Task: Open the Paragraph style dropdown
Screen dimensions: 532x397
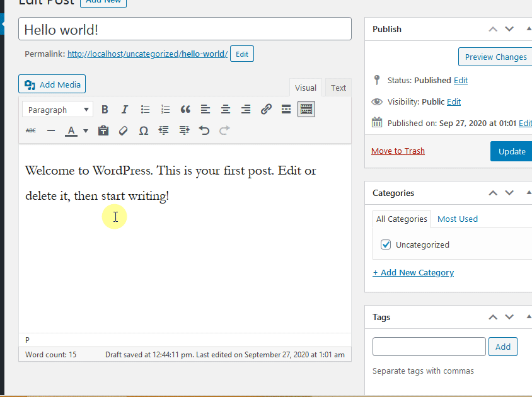Action: 57,109
